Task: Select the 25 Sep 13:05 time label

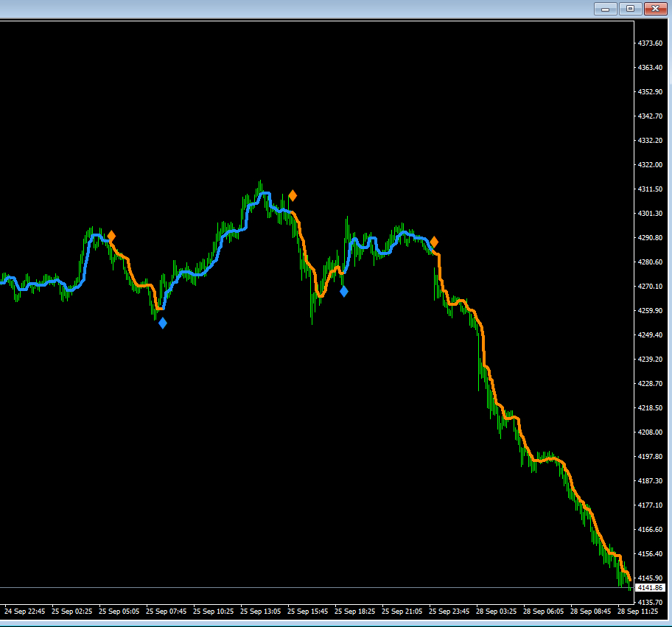Action: 261,612
